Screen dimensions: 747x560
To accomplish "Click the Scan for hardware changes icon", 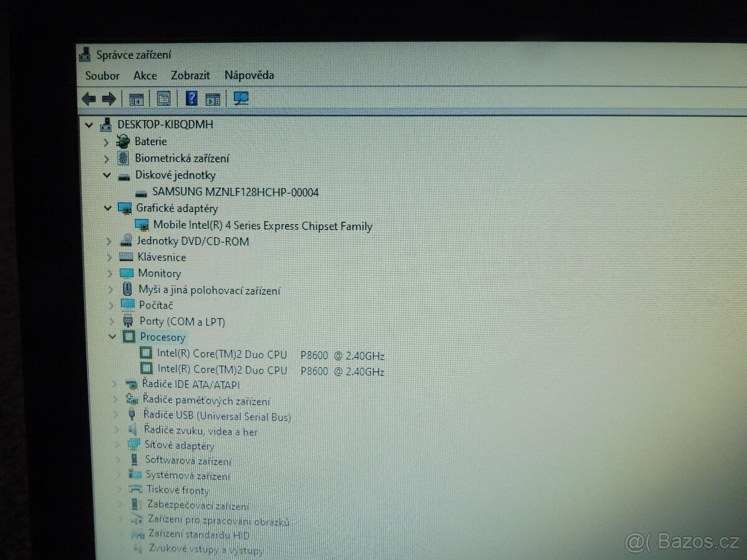I will click(x=240, y=98).
